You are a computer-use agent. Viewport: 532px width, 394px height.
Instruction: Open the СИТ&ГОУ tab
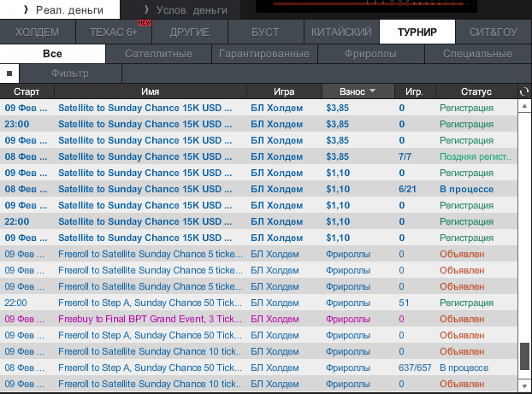pos(494,32)
